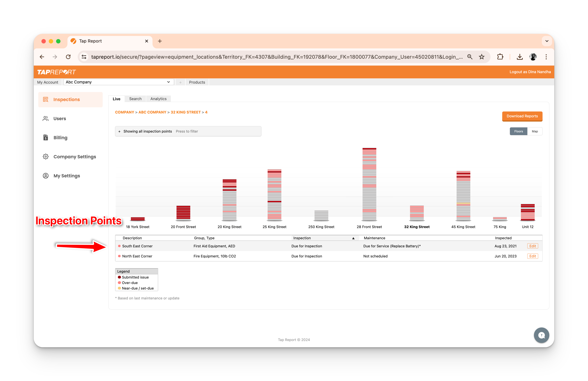The width and height of the screenshot is (588, 381).
Task: Open Users via its people icon
Action: tap(46, 119)
